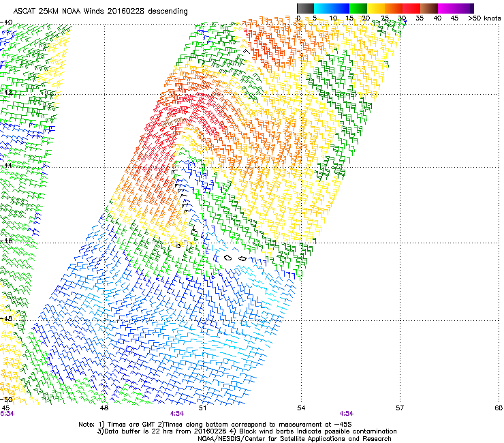Click the '>50 knots' legend label

point(484,18)
